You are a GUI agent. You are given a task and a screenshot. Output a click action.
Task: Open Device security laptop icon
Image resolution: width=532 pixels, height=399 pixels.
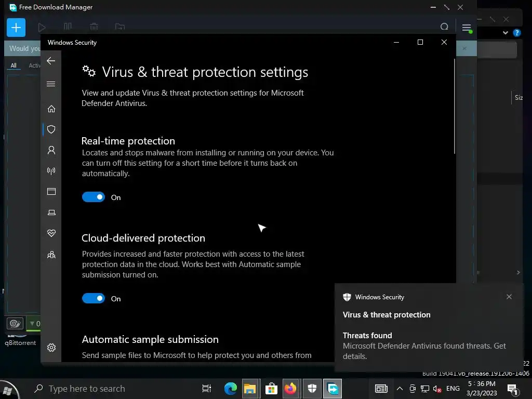(x=51, y=212)
